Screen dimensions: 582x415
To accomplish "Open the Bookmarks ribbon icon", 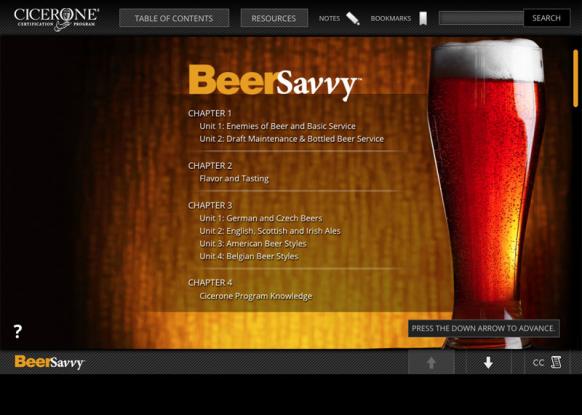I will [x=423, y=19].
